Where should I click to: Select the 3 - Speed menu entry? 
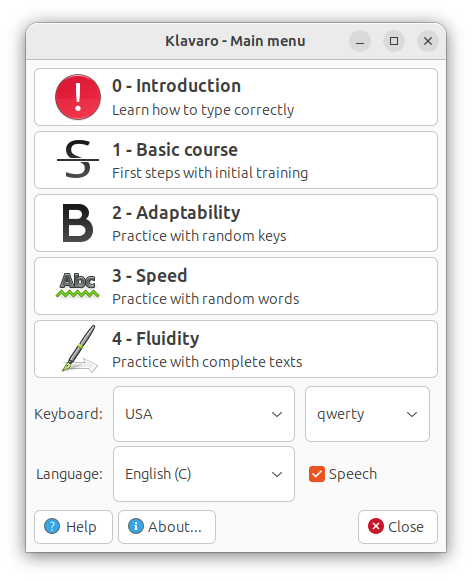pyautogui.click(x=236, y=286)
